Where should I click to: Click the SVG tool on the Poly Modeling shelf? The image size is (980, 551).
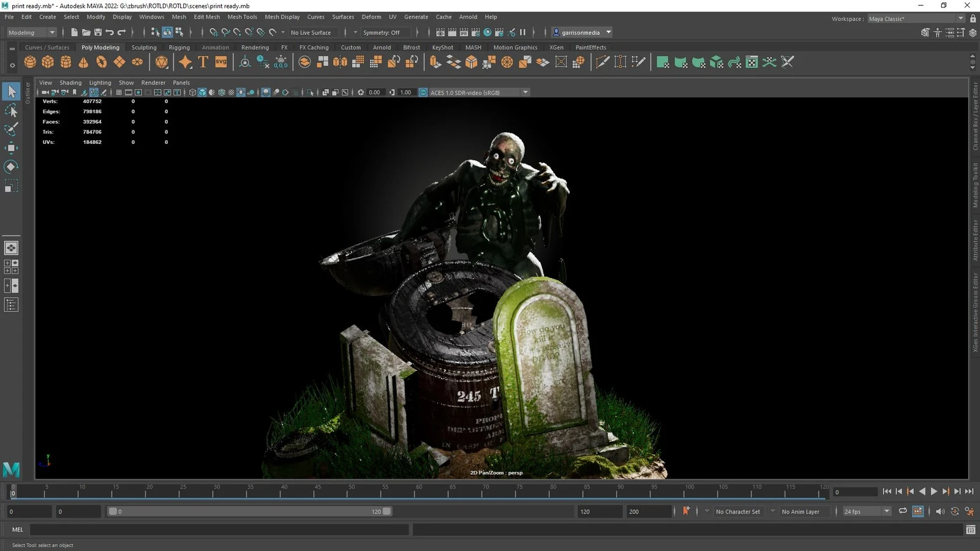click(x=221, y=61)
